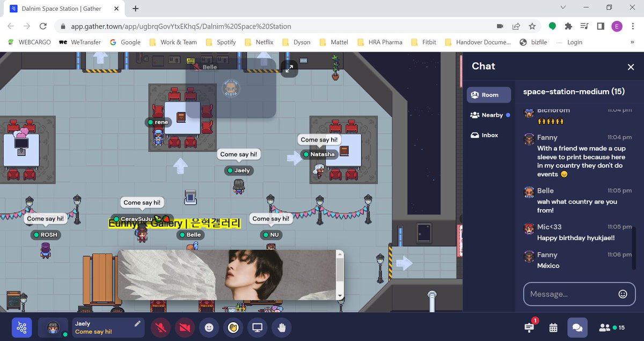Open the media control icon in toolbar
This screenshot has width=644, height=341.
pos(584,26)
